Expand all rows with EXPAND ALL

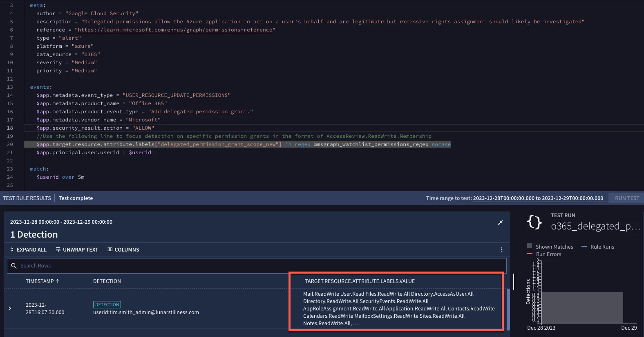[28, 249]
